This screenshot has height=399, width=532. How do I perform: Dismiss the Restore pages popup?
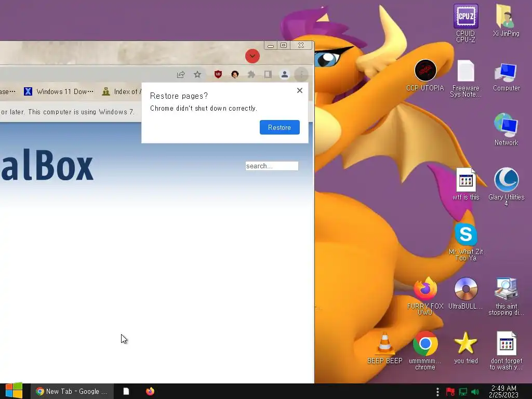point(300,90)
